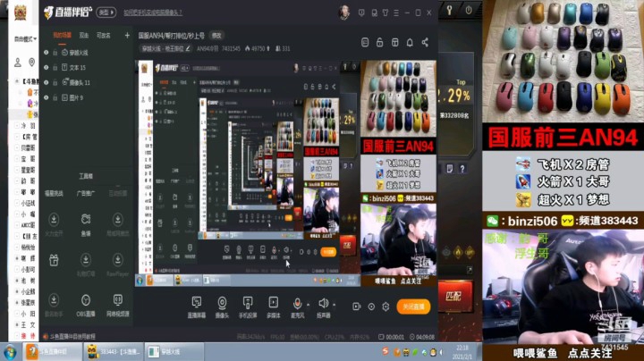The height and width of the screenshot is (361, 644).
Task: Click the power icon in game window
Action: 469,10
